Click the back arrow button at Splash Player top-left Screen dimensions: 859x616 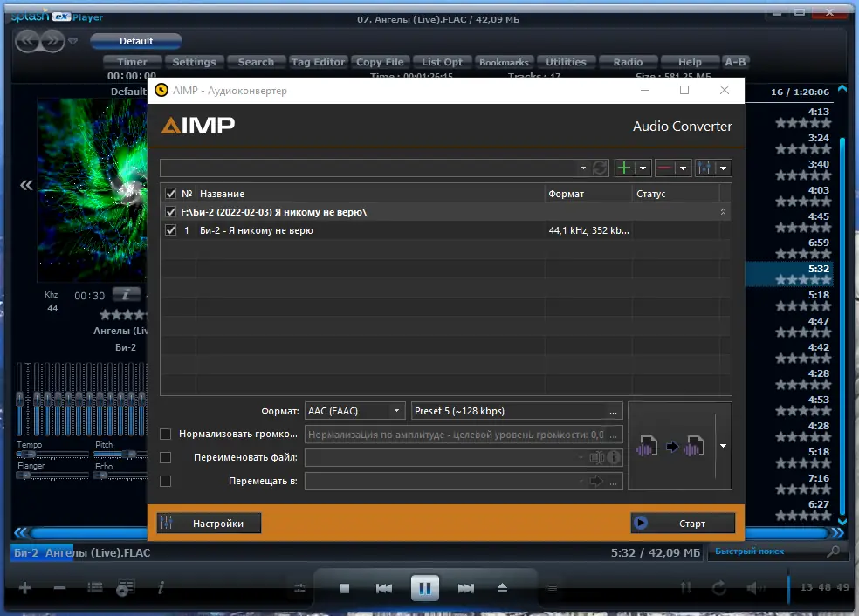click(28, 40)
